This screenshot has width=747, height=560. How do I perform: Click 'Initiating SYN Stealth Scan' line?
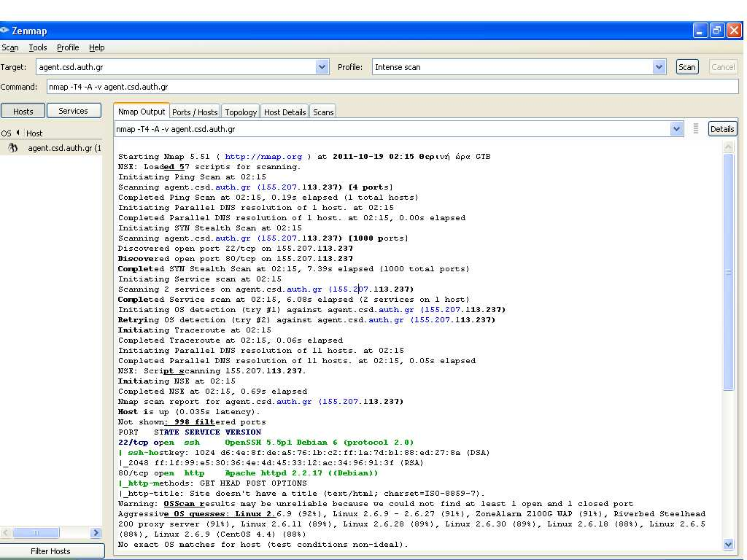[x=209, y=228]
